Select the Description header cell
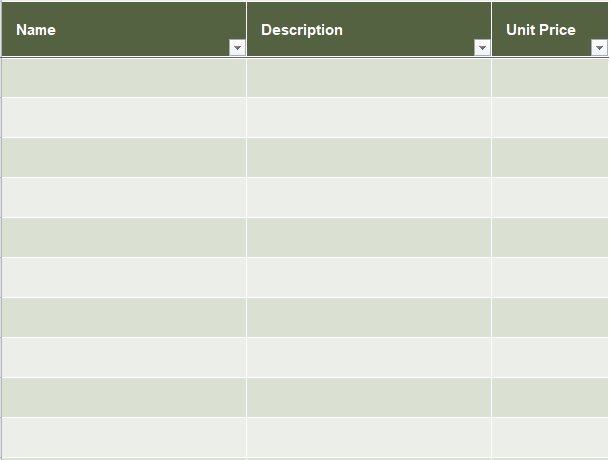The image size is (610, 460). [369, 30]
